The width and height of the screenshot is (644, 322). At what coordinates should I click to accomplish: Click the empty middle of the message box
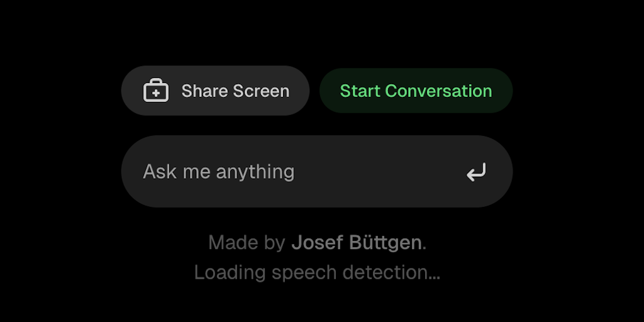coord(377,172)
